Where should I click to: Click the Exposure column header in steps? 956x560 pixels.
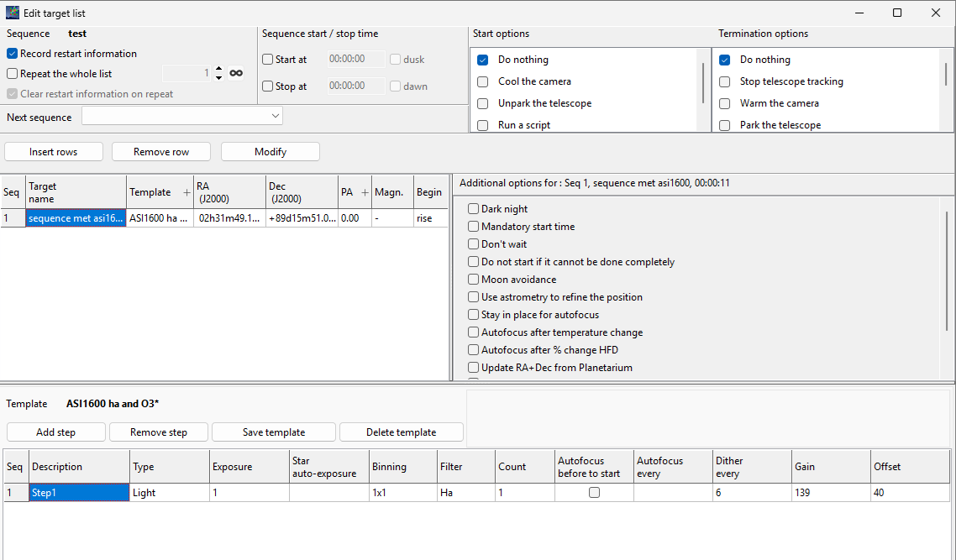249,467
